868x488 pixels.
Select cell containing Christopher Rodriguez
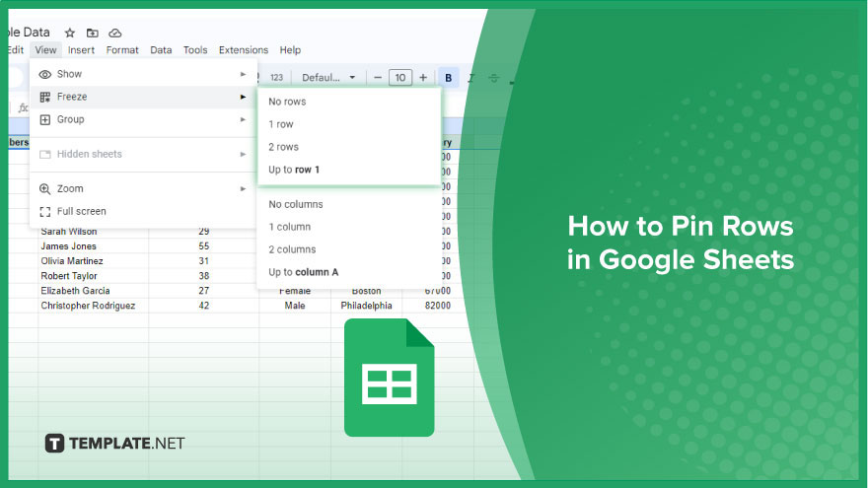(x=93, y=306)
